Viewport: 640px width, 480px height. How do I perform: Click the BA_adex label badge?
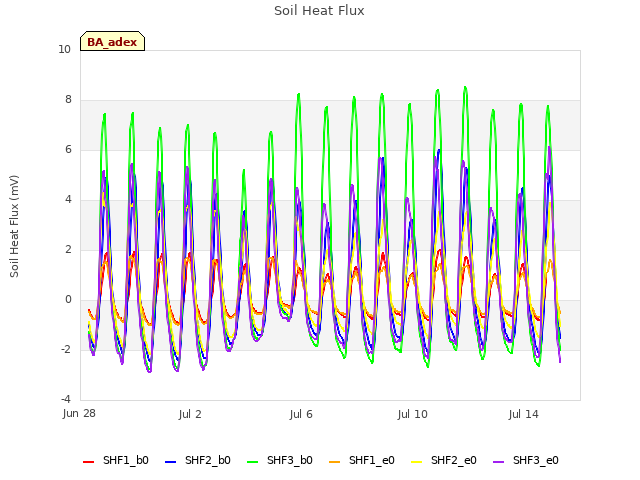[112, 41]
